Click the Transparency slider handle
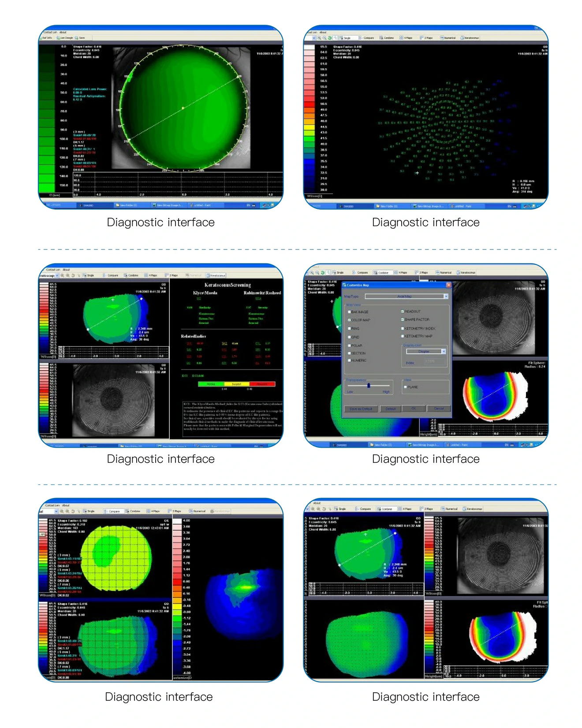 [369, 386]
